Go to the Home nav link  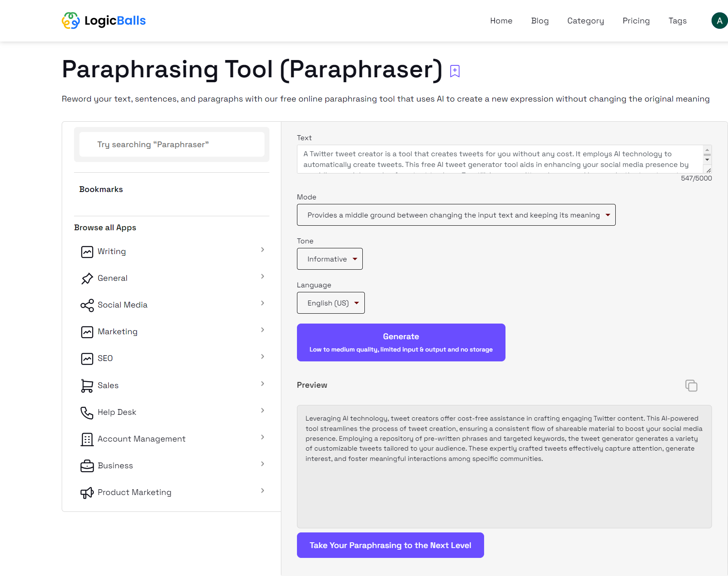click(x=501, y=21)
